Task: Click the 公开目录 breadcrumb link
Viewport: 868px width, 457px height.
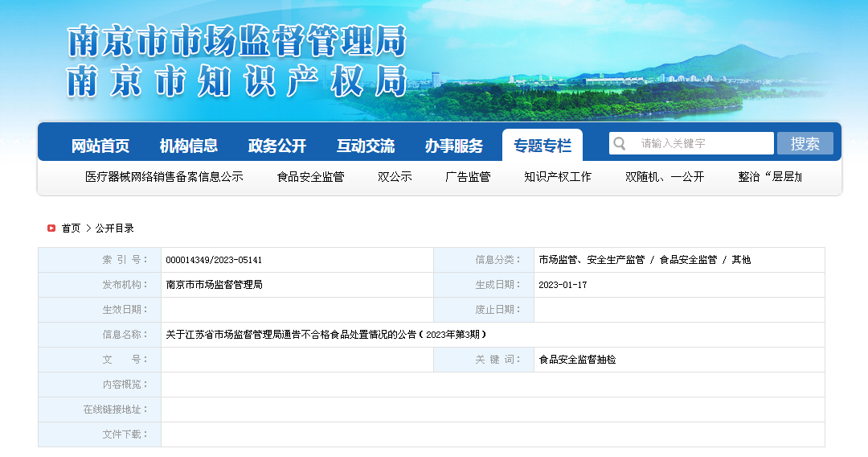Action: coord(115,228)
